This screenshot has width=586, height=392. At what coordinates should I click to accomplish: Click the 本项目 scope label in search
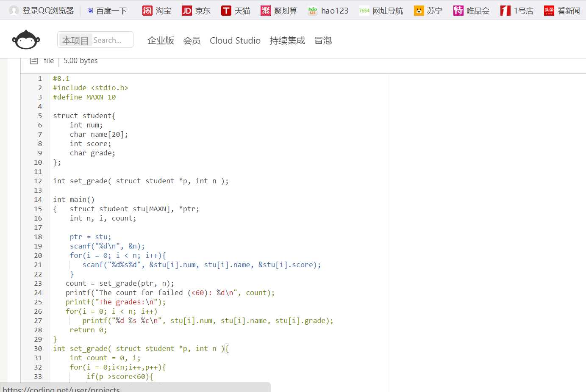coord(75,40)
